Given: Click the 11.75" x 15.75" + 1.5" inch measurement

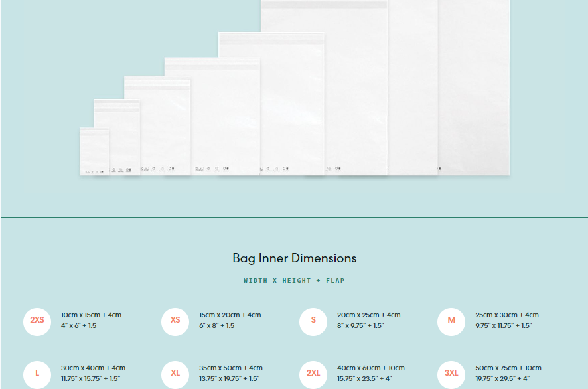Looking at the screenshot, I should (x=90, y=379).
